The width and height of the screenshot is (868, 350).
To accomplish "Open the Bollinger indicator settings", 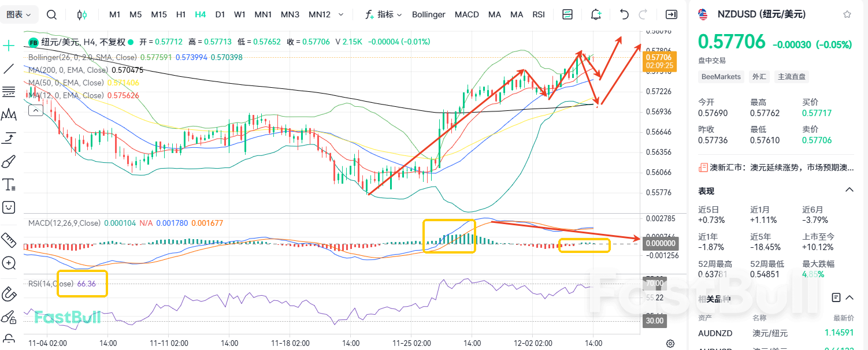I will (428, 14).
